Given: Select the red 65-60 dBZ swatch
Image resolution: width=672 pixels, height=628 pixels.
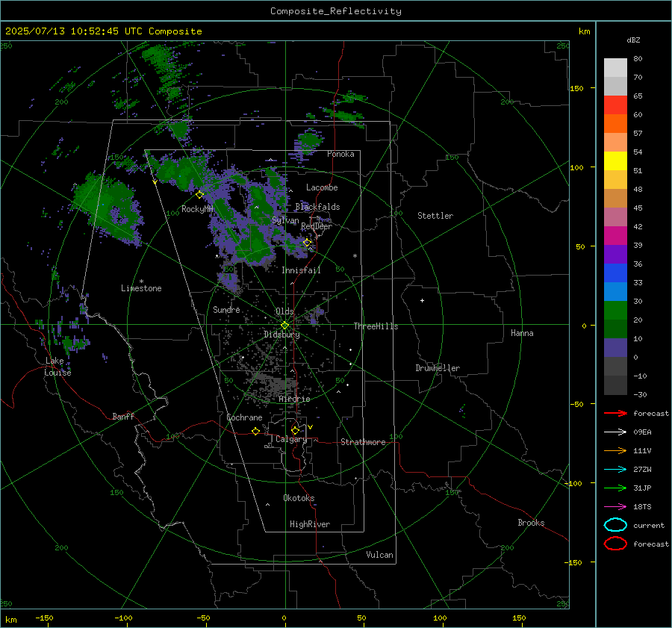Looking at the screenshot, I should (615, 105).
